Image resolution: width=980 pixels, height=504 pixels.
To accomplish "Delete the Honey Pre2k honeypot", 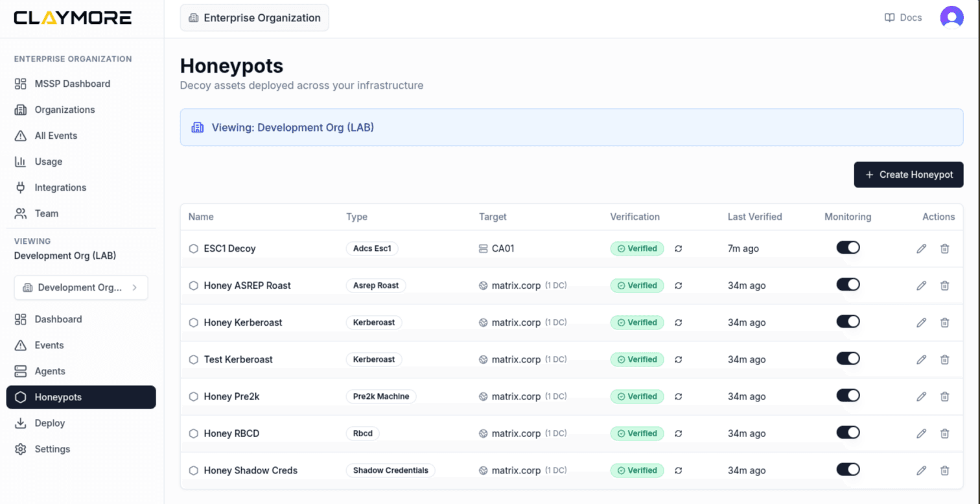I will (x=944, y=396).
